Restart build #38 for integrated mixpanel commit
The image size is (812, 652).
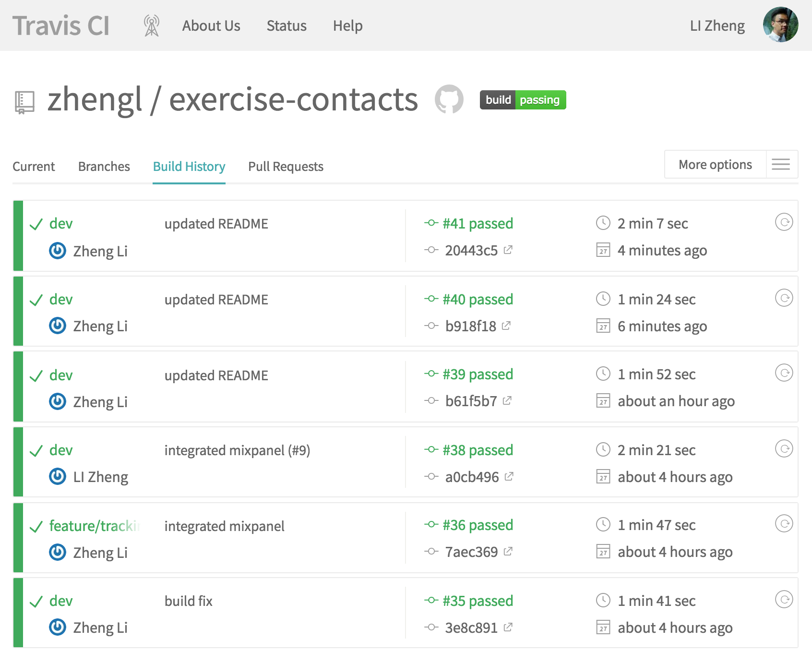[x=783, y=449]
